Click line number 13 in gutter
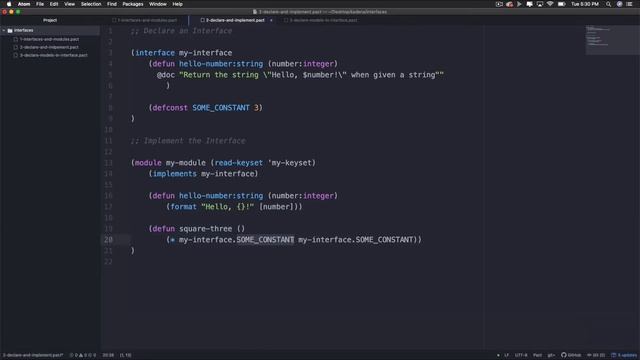The height and width of the screenshot is (360, 640). [108, 162]
